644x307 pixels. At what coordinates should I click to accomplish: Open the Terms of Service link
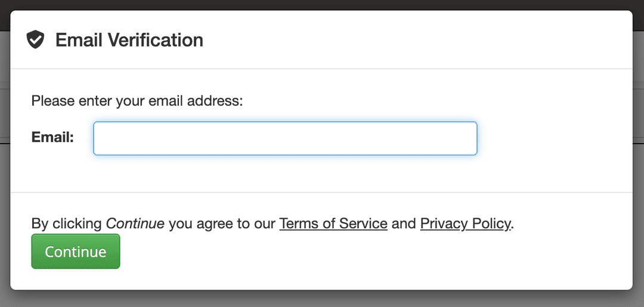[x=333, y=224]
